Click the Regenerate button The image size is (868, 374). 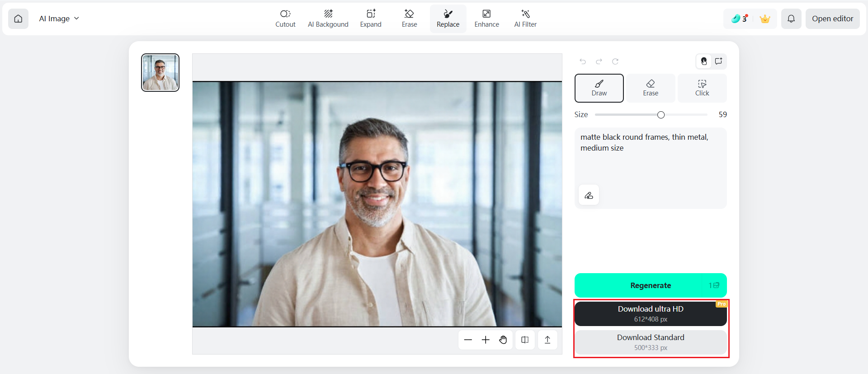[651, 285]
